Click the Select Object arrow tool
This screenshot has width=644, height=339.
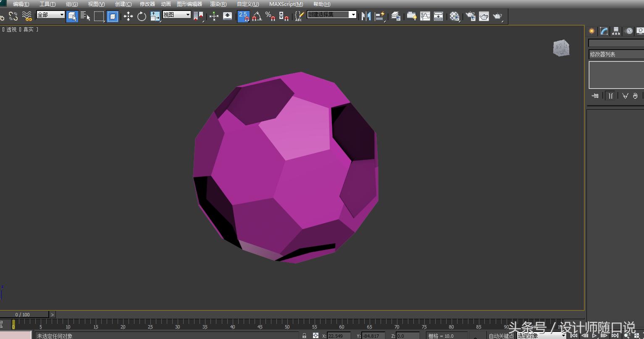tap(72, 16)
